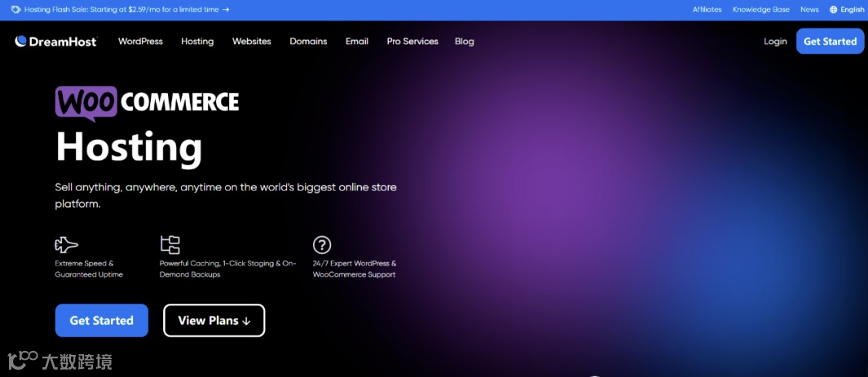This screenshot has height=377, width=868.
Task: Click the DreamHost logo
Action: click(x=56, y=42)
